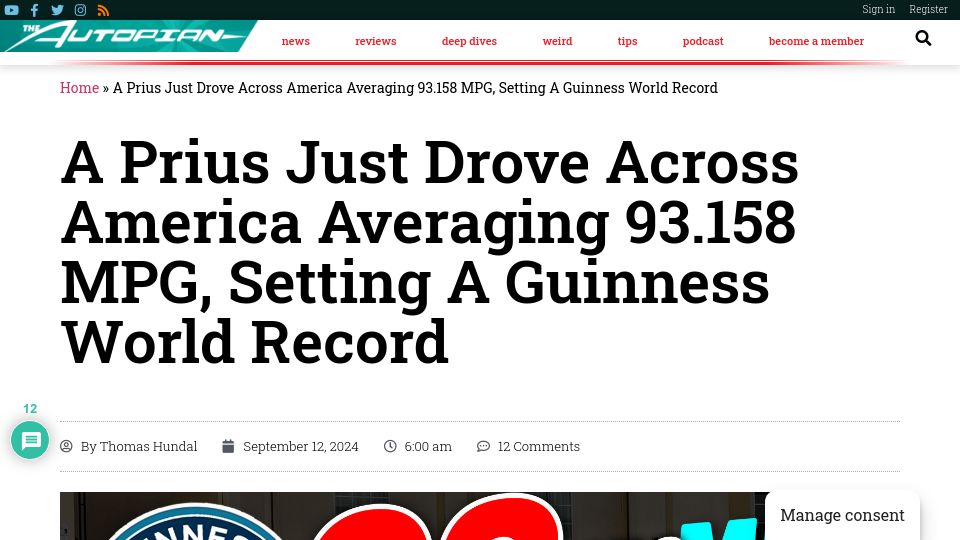The image size is (960, 540).
Task: Open author Thomas Hundal's page
Action: 139,446
